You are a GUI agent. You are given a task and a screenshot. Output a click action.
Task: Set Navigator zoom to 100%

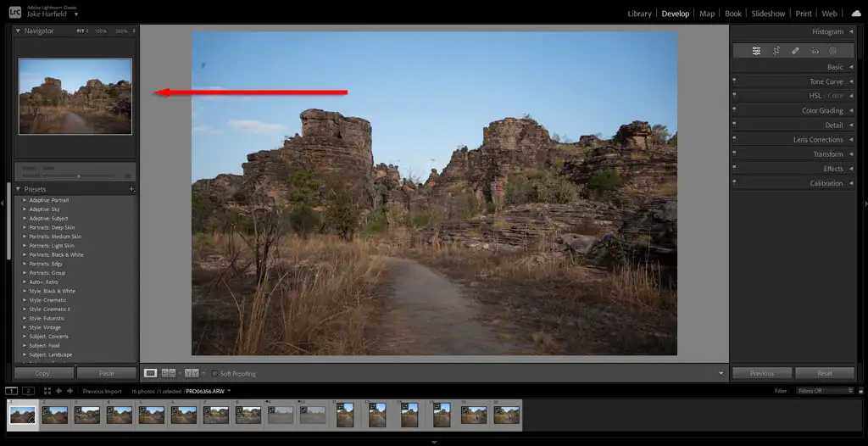pyautogui.click(x=100, y=31)
